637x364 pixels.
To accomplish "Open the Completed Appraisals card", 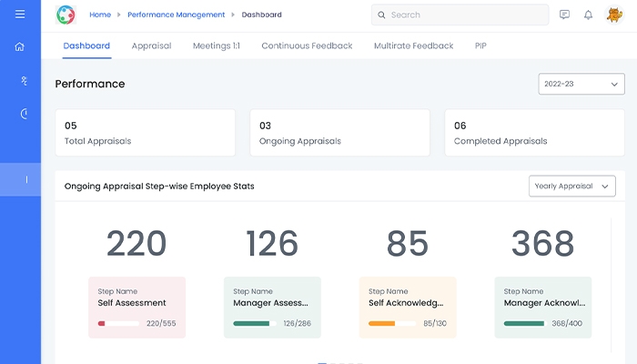I will tap(534, 133).
